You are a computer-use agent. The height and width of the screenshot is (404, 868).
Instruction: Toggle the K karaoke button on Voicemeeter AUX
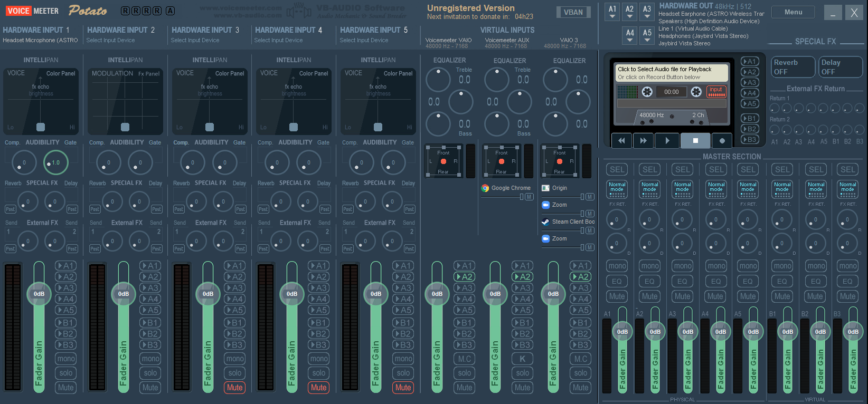pyautogui.click(x=522, y=359)
